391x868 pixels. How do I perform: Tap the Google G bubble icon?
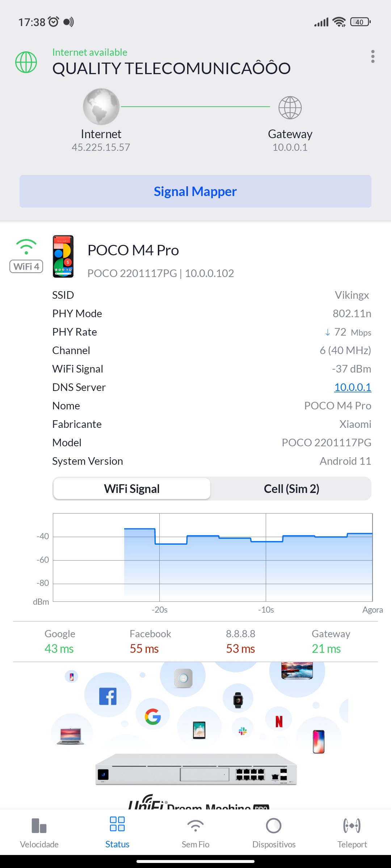[x=153, y=716]
